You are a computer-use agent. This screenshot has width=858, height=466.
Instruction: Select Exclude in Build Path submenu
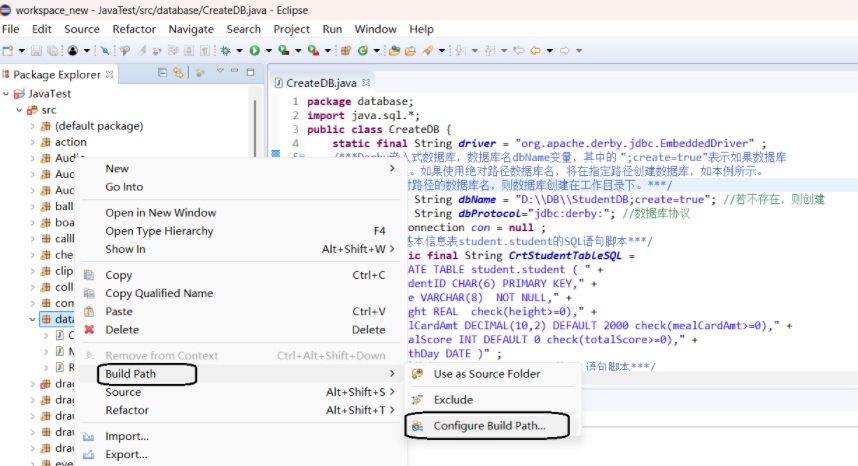tap(492, 399)
